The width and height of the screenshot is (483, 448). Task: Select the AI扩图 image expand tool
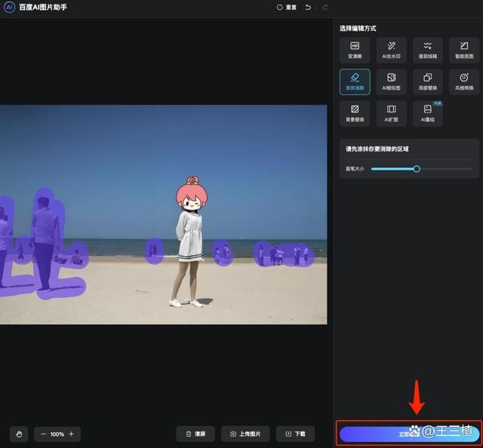coord(391,113)
